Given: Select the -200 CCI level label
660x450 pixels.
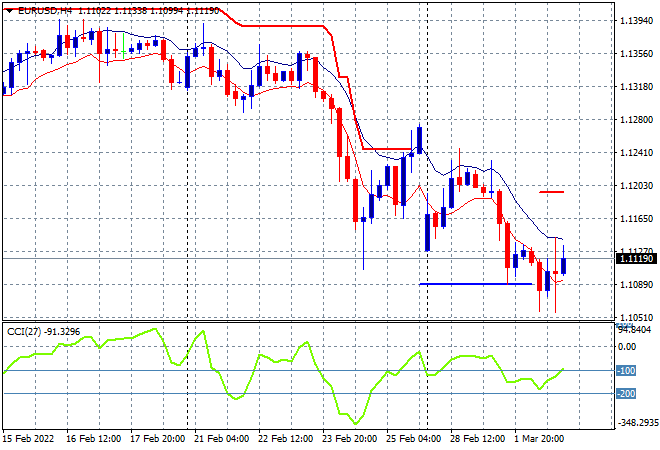Looking at the screenshot, I should (626, 394).
